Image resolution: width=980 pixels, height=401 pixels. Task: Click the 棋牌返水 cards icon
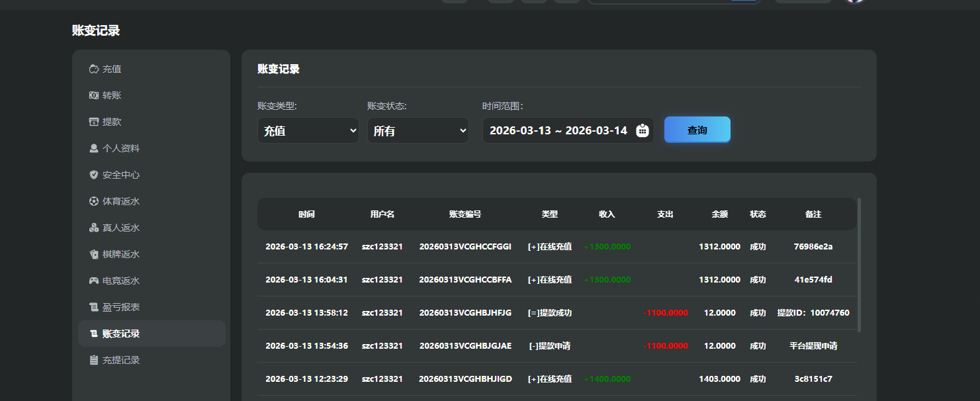click(x=93, y=254)
